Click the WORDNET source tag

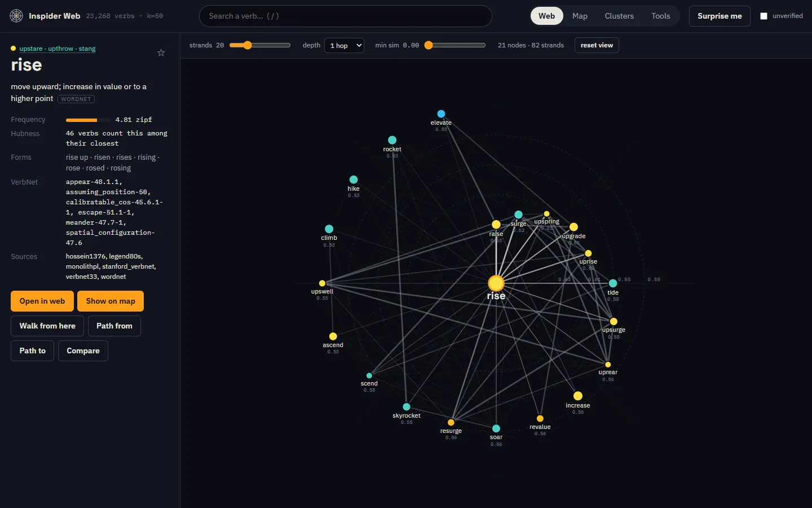[76, 99]
